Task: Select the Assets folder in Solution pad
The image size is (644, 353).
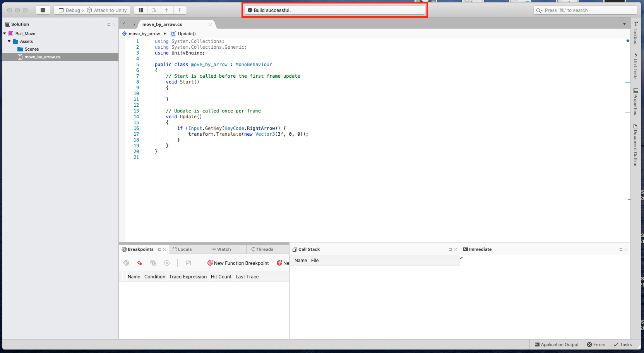Action: [26, 41]
